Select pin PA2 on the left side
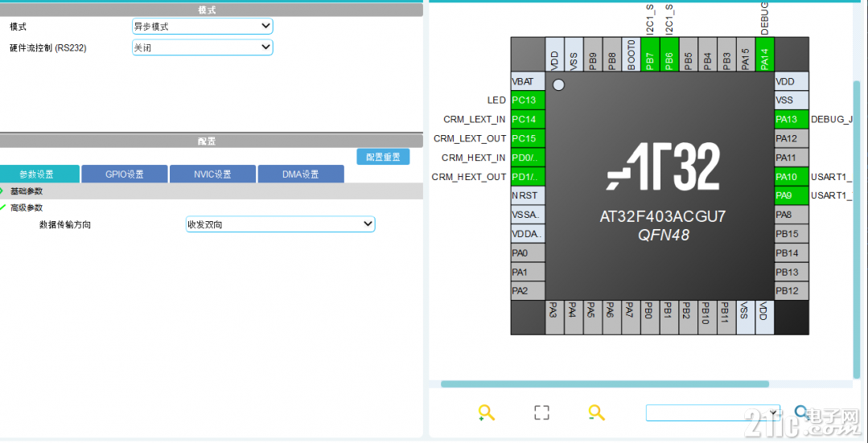The width and height of the screenshot is (868, 443). pos(528,290)
